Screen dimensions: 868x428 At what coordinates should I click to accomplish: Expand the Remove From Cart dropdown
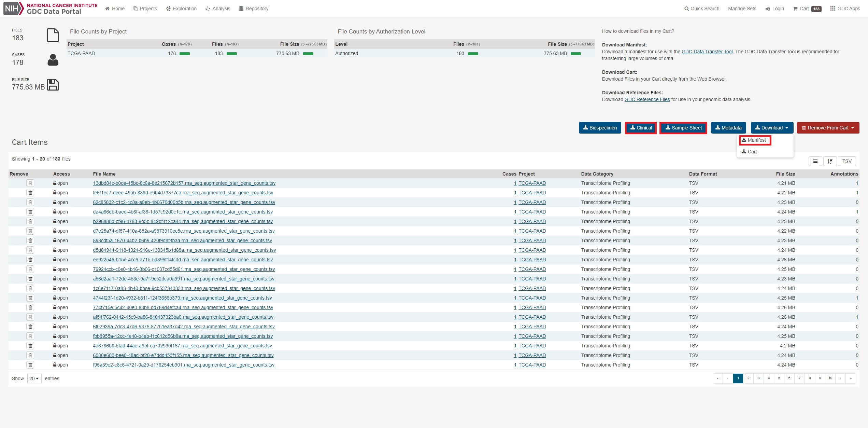828,128
